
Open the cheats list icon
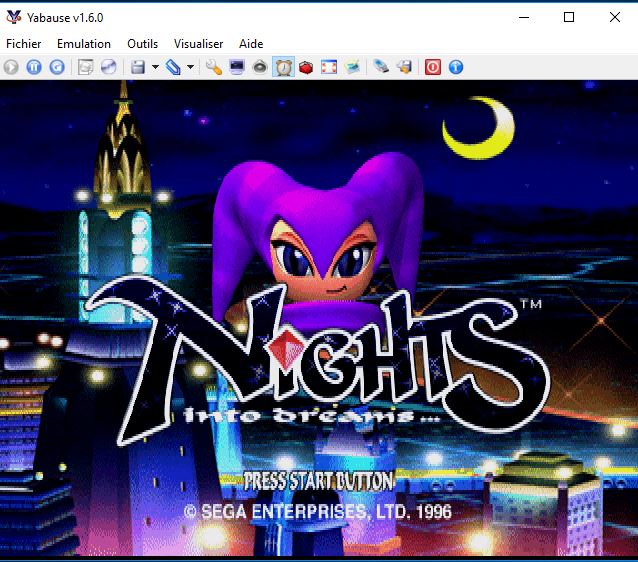point(404,67)
